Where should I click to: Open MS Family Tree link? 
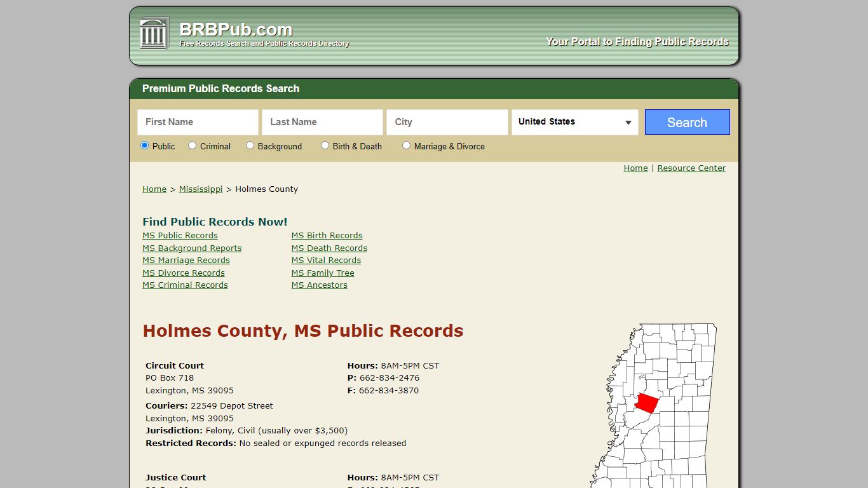tap(323, 273)
